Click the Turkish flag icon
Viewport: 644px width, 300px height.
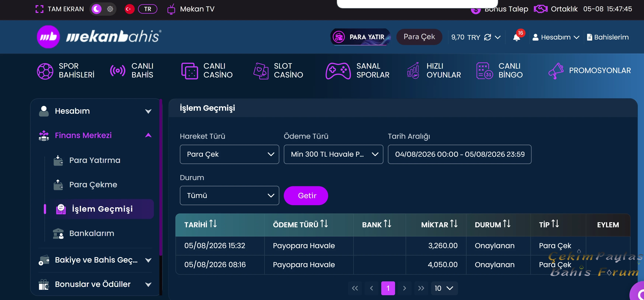129,9
